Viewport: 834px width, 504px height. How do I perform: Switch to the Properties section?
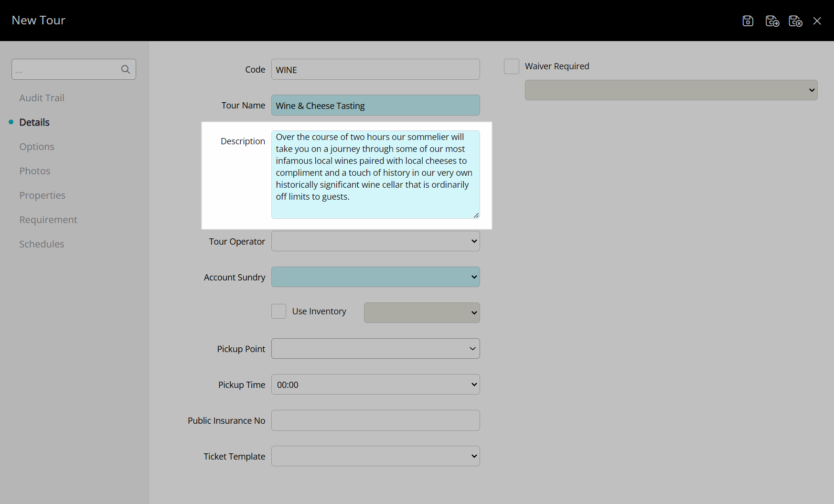click(42, 195)
